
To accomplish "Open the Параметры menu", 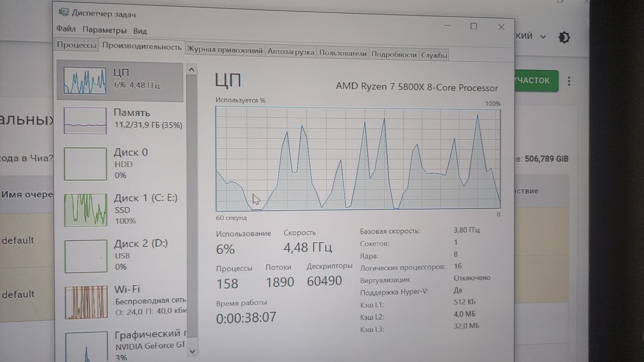I will pos(105,30).
